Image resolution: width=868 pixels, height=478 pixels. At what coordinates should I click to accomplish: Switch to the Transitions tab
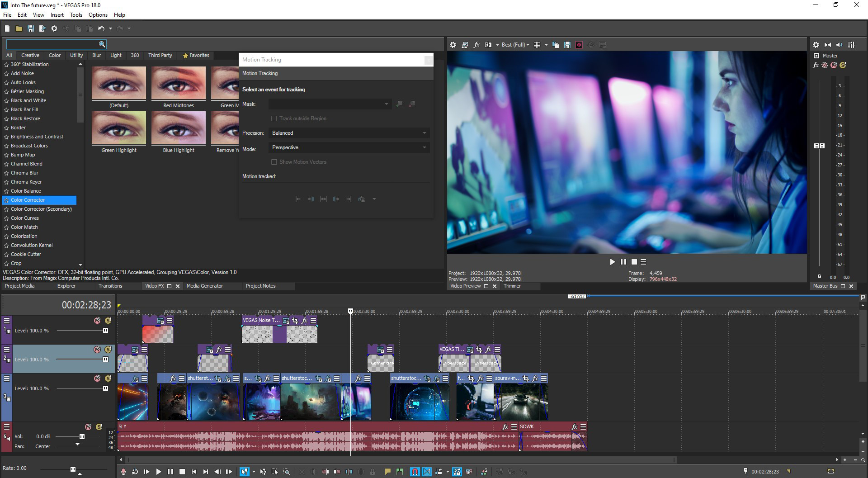click(x=111, y=286)
